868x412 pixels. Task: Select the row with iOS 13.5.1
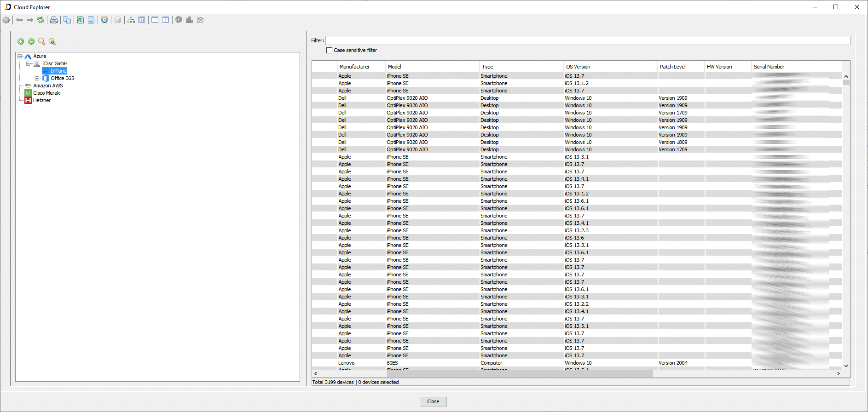[x=577, y=326]
